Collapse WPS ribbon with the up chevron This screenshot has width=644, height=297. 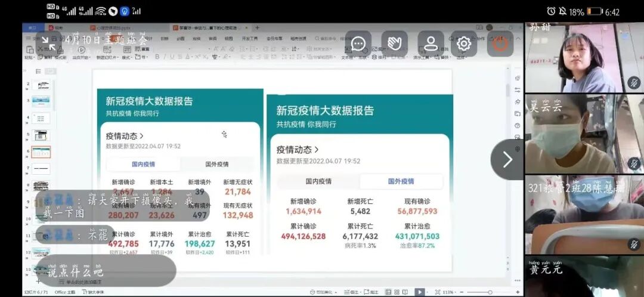(518, 39)
